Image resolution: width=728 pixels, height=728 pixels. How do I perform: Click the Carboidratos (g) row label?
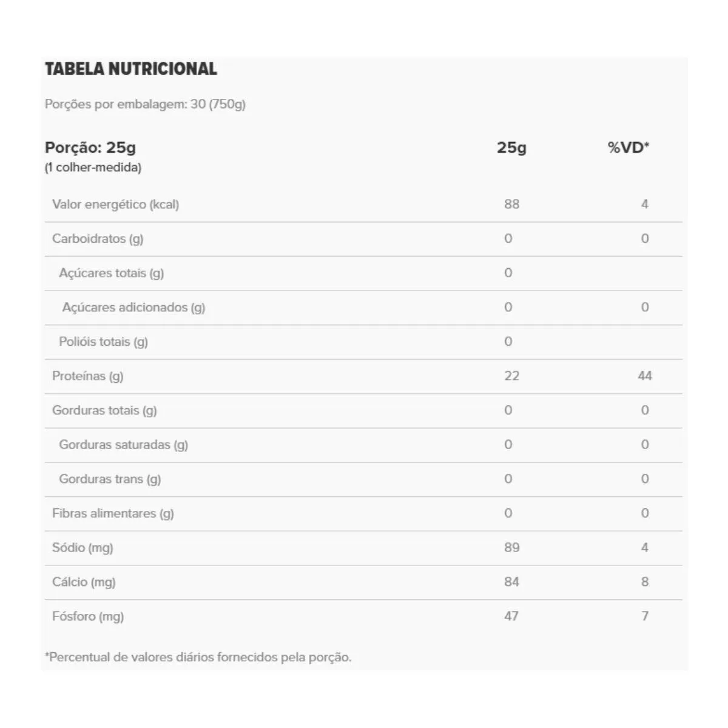pyautogui.click(x=98, y=238)
